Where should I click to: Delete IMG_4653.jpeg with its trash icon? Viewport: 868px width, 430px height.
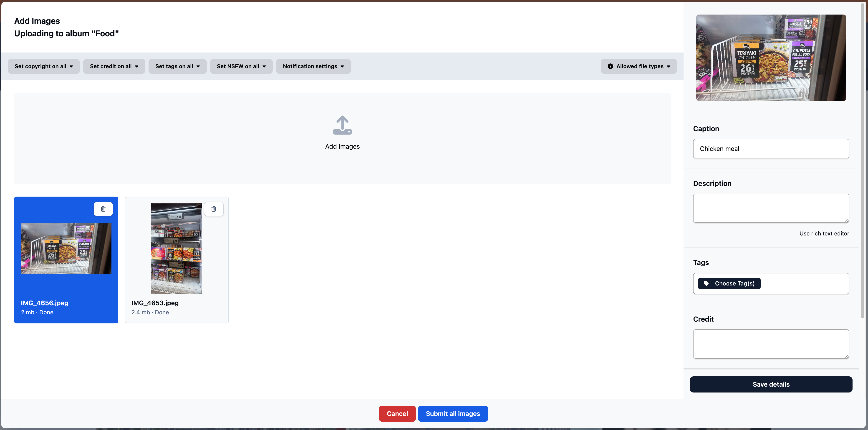pos(214,209)
